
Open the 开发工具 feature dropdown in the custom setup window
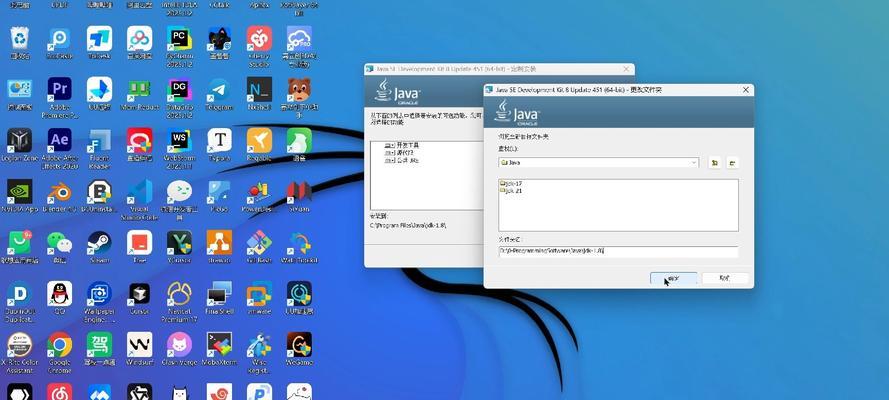[389, 146]
